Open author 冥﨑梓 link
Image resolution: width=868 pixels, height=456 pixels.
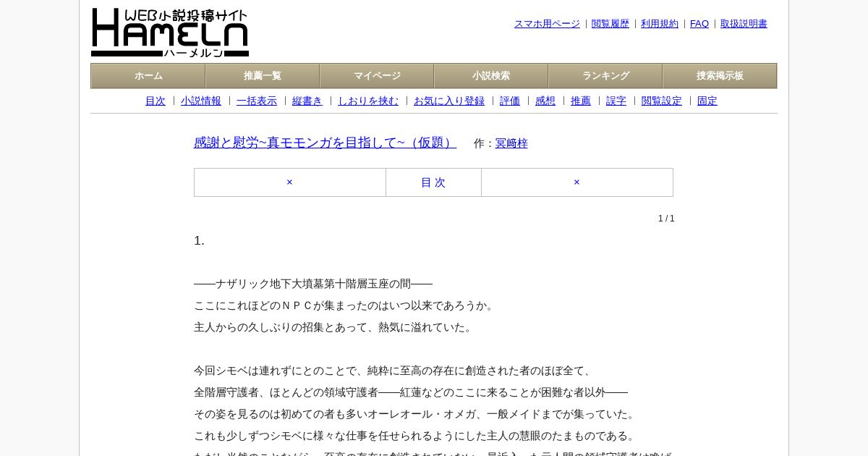[x=511, y=143]
